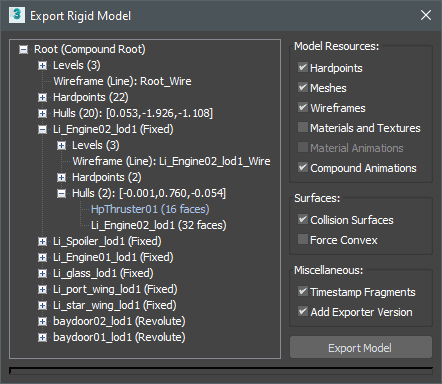442x384 pixels.
Task: Select Hulls (20): [0.053,-1.926,-1.108] row
Action: [x=133, y=113]
